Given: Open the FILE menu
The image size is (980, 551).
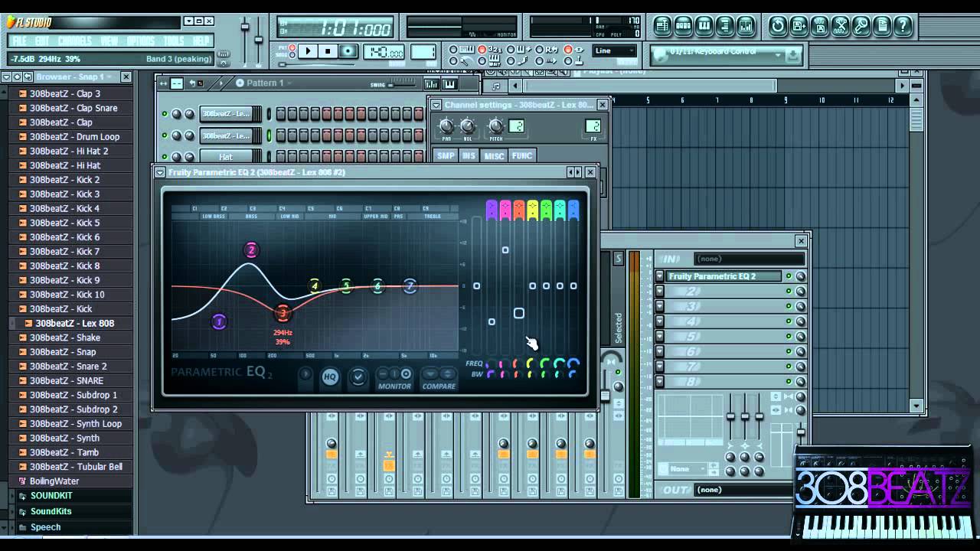Looking at the screenshot, I should [19, 41].
